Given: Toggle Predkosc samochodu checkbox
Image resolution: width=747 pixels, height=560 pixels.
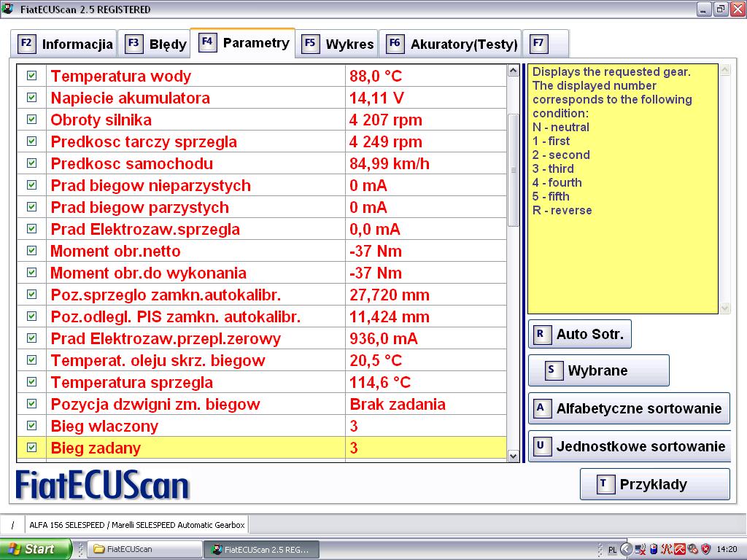Looking at the screenshot, I should (x=32, y=163).
